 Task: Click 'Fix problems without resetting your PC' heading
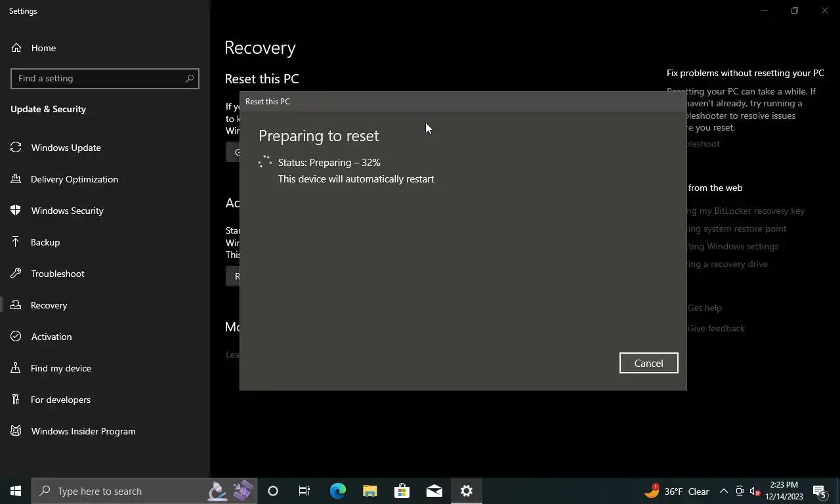point(745,73)
